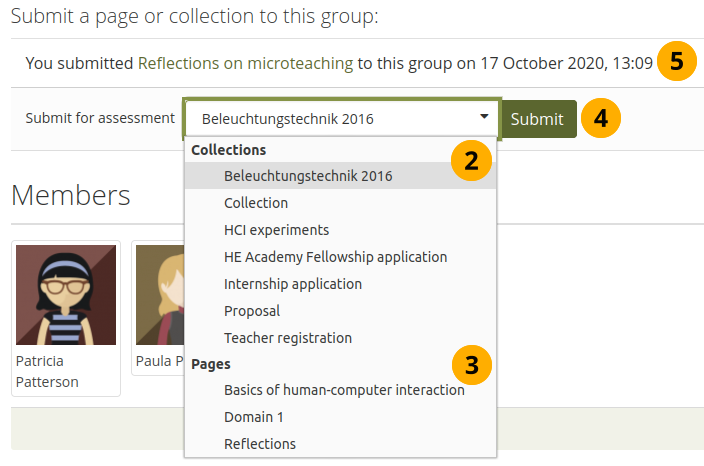Click the yellow number 3 callout
This screenshot has width=704, height=466.
(471, 364)
